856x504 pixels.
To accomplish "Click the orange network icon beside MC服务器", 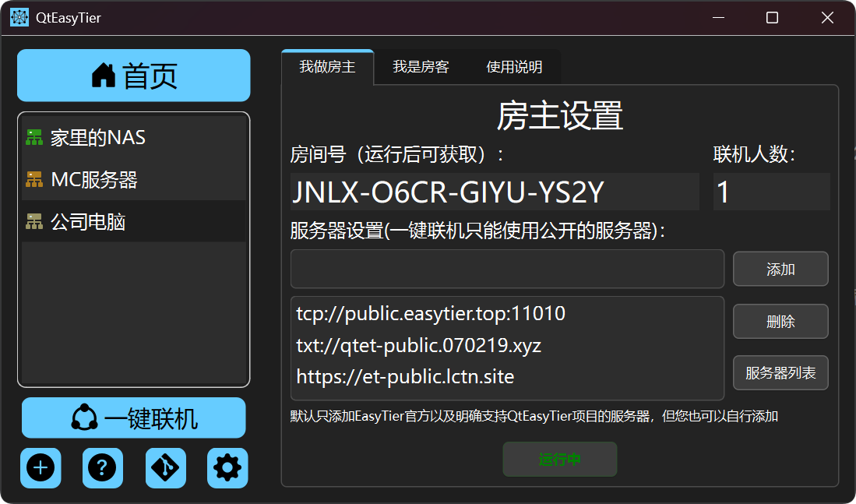I will point(34,180).
